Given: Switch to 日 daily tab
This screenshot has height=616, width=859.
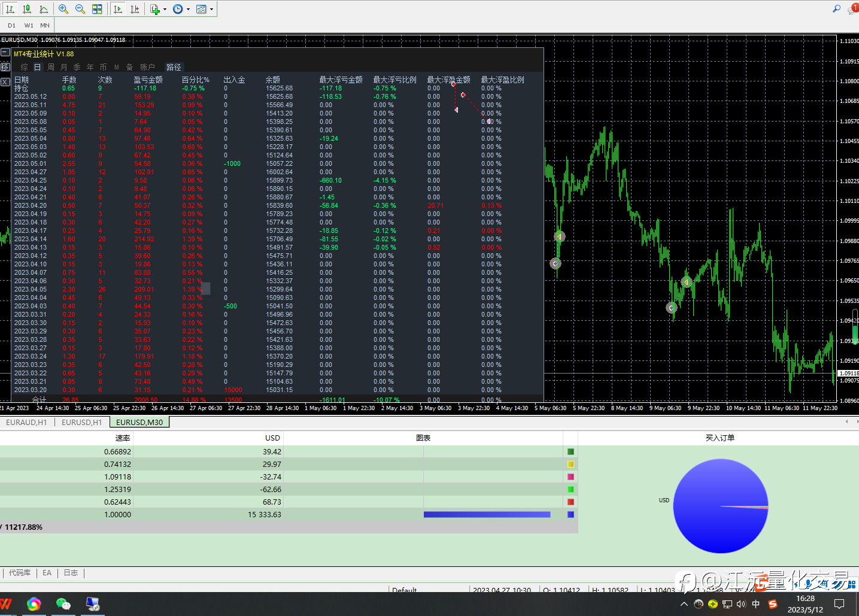Looking at the screenshot, I should click(x=37, y=67).
